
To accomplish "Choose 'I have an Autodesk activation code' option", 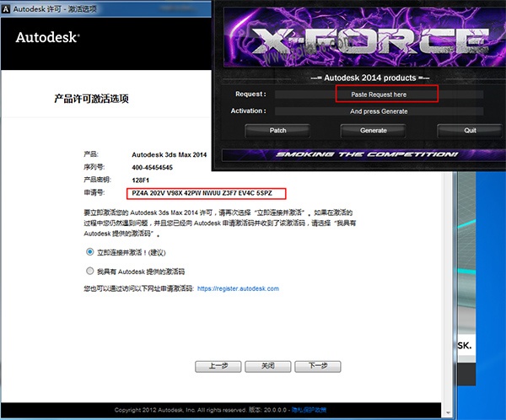I will 90,272.
